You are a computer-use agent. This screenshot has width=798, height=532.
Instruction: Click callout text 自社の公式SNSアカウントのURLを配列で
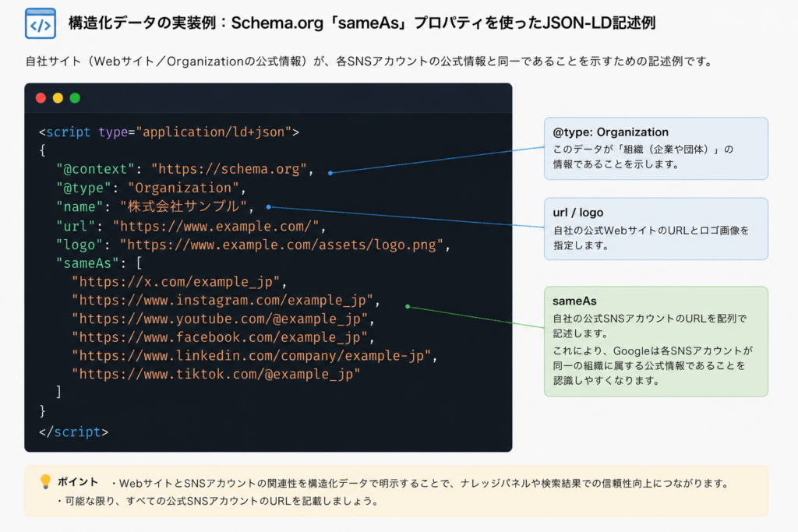coord(650,319)
